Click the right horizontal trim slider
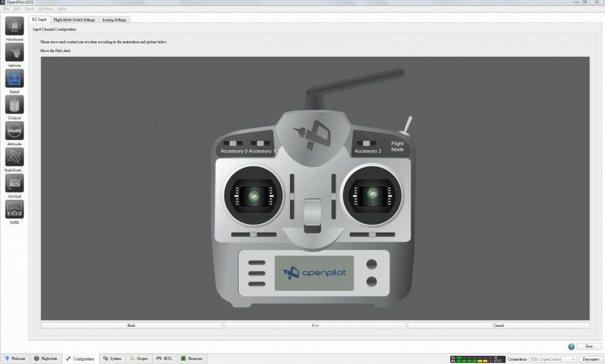The width and height of the screenshot is (605, 364). [372, 235]
